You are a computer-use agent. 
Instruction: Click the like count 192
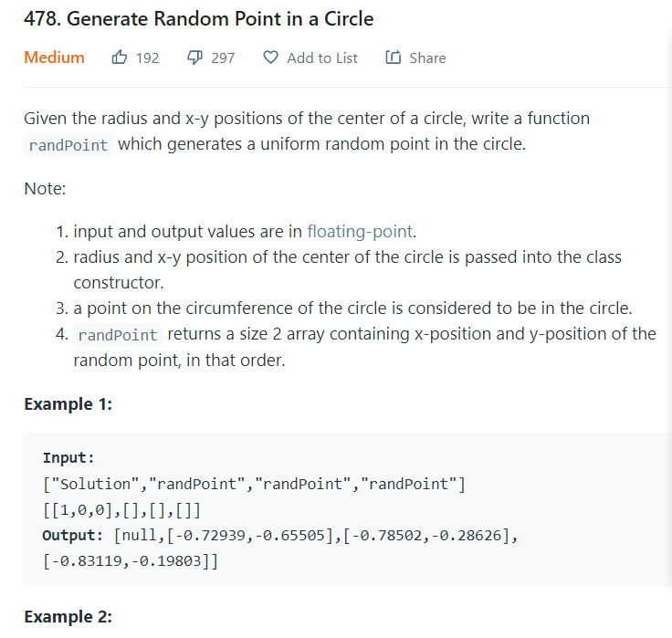point(147,58)
